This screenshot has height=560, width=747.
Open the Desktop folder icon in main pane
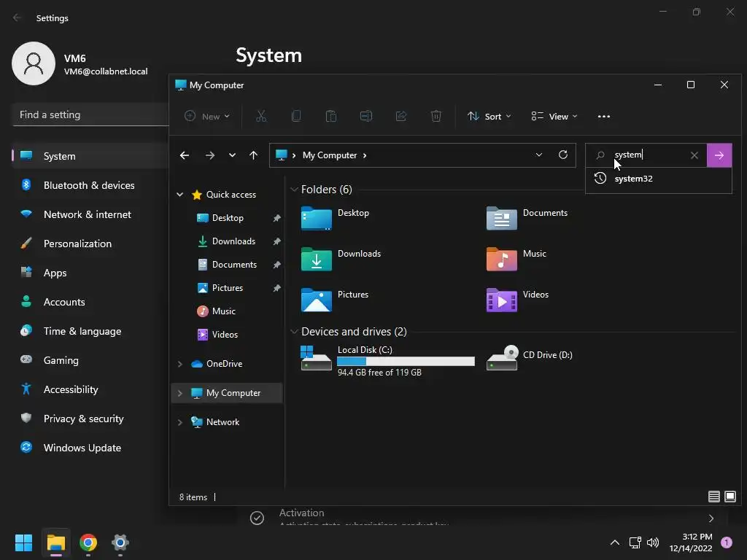point(317,218)
